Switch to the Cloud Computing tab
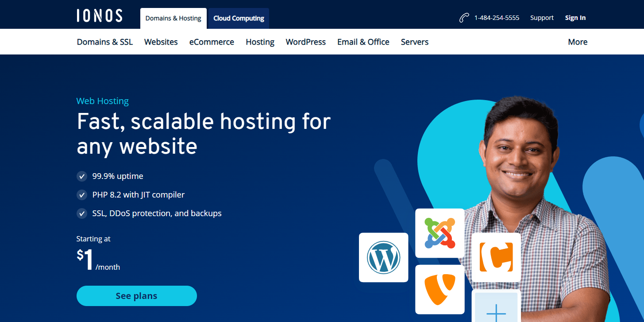Viewport: 644px width, 322px height. pos(238,18)
